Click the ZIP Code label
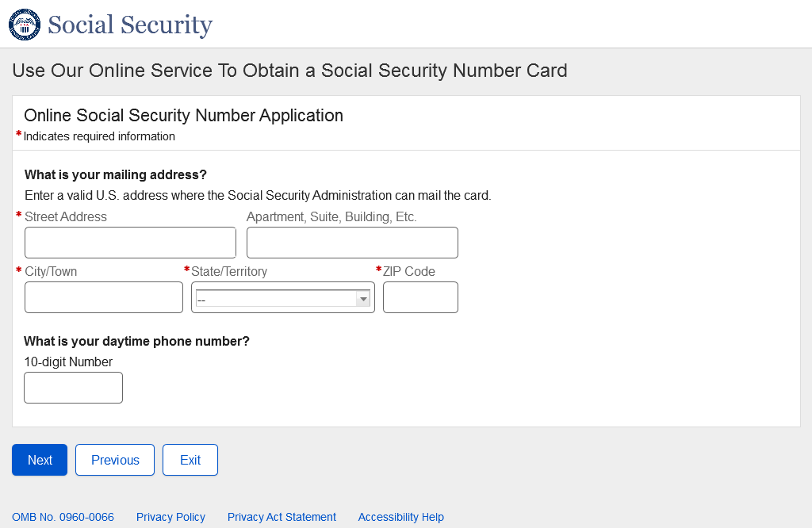 409,271
